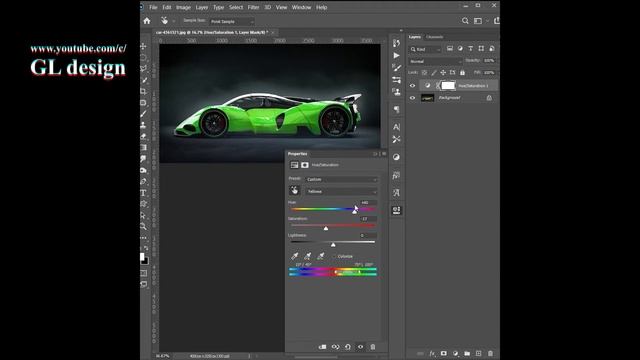640x360 pixels.
Task: Reset adjustment to defaults icon
Action: [348, 347]
